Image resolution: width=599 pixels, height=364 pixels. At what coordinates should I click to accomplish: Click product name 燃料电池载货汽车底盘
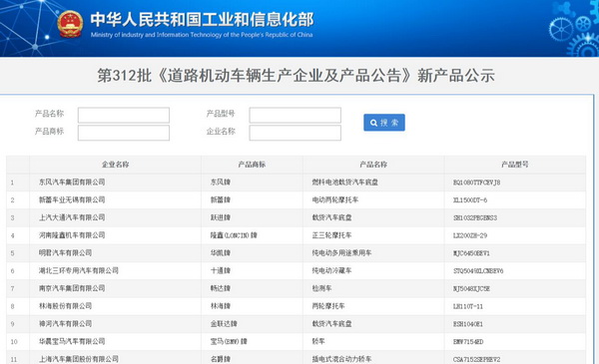tap(345, 182)
